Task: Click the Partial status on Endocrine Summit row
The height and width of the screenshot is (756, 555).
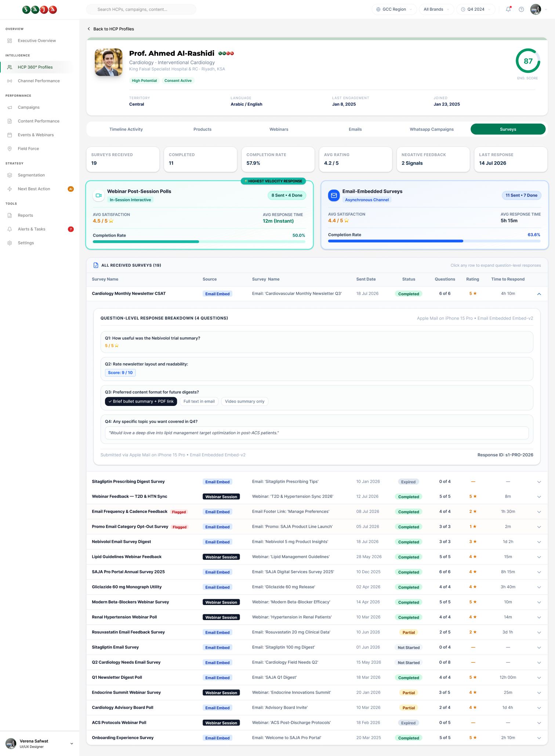Action: [409, 693]
